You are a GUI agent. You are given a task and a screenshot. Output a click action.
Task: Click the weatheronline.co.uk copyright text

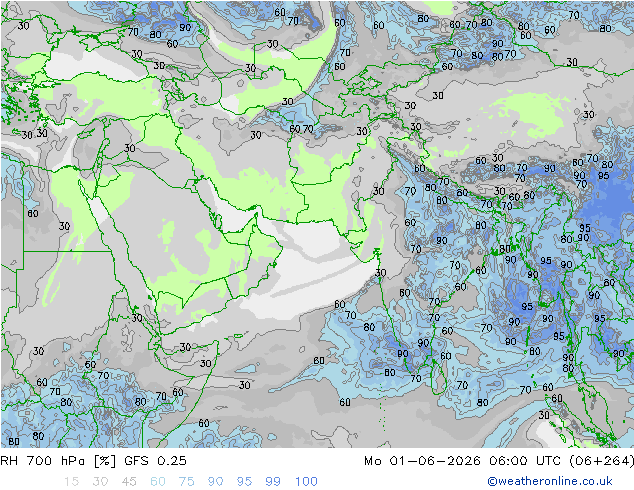click(549, 481)
